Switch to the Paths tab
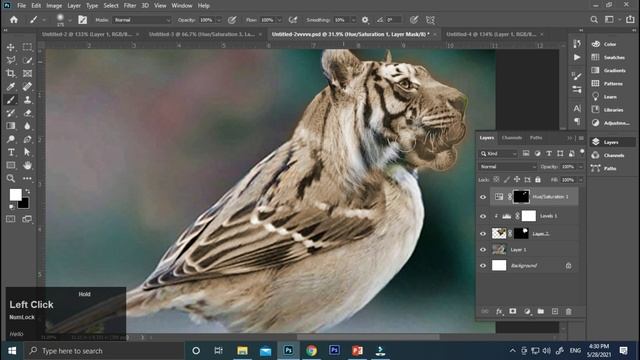This screenshot has width=640, height=360. tap(536, 138)
